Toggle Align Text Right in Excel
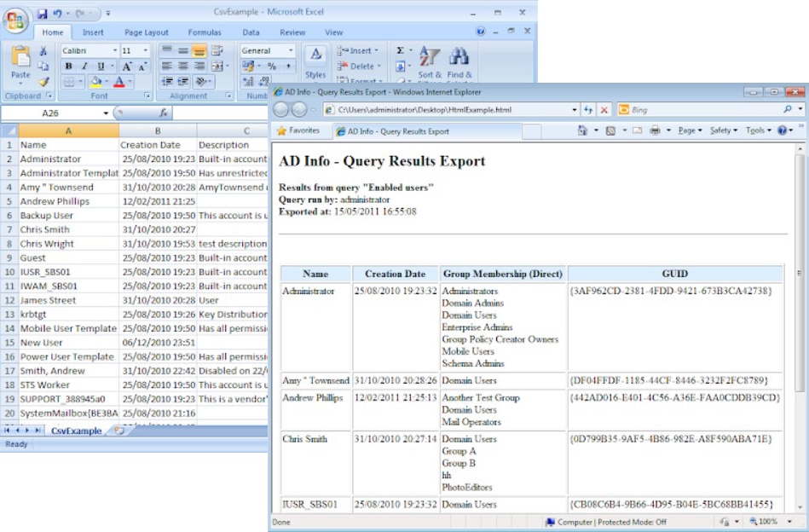This screenshot has width=809, height=532. tap(199, 66)
